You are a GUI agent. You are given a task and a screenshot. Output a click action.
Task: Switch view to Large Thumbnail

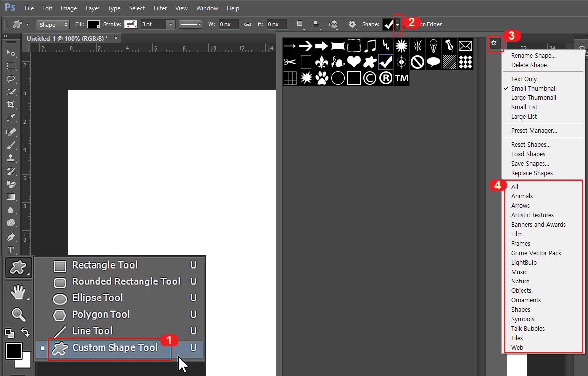[533, 97]
